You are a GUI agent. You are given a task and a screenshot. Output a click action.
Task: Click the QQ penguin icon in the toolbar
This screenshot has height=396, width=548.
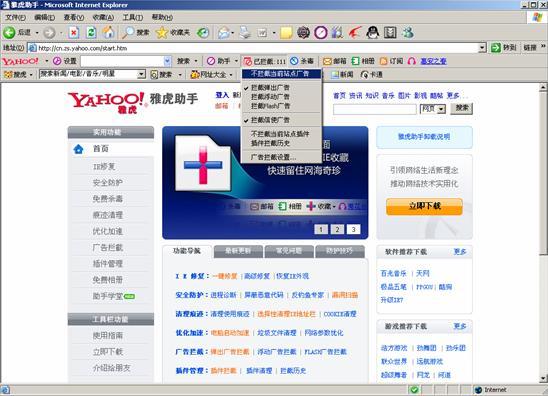click(x=373, y=33)
